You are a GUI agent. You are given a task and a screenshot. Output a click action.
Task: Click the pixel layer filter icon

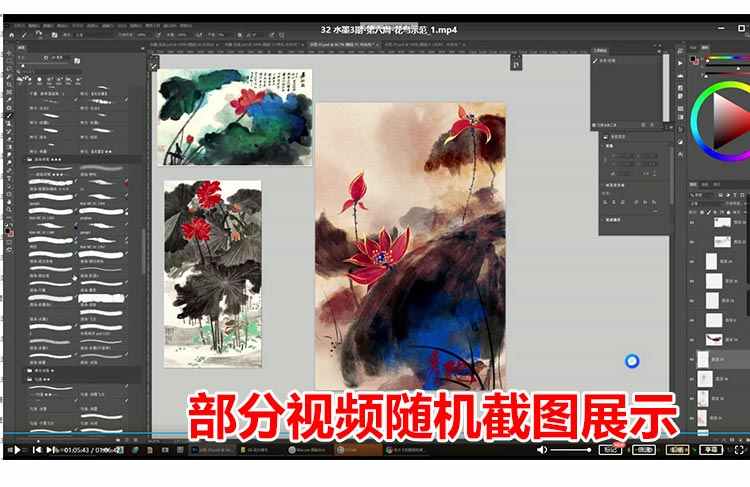[x=722, y=196]
